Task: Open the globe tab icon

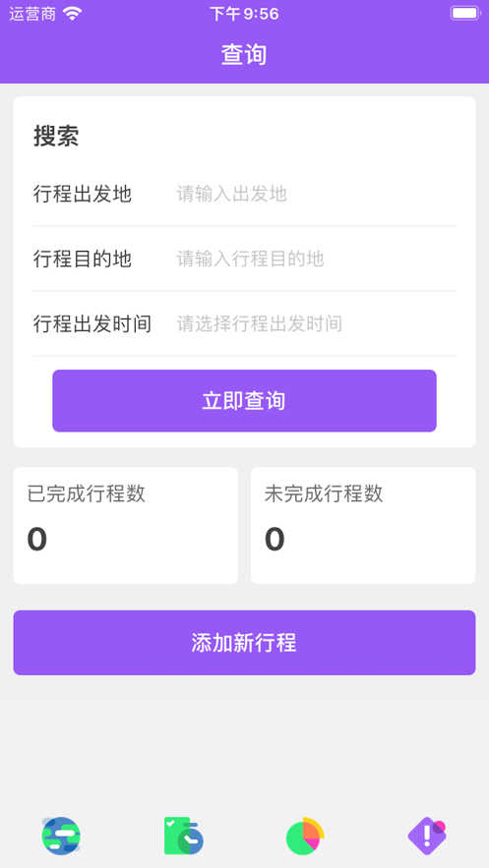Action: [61, 836]
